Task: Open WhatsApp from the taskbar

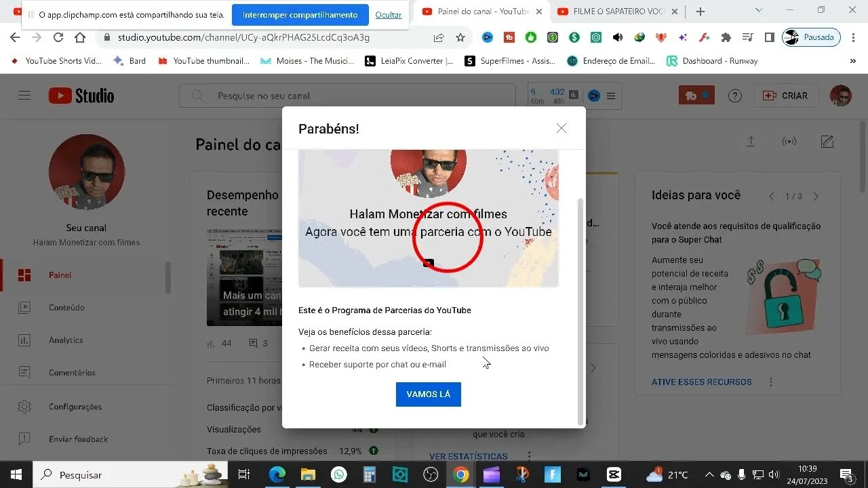Action: click(x=339, y=474)
